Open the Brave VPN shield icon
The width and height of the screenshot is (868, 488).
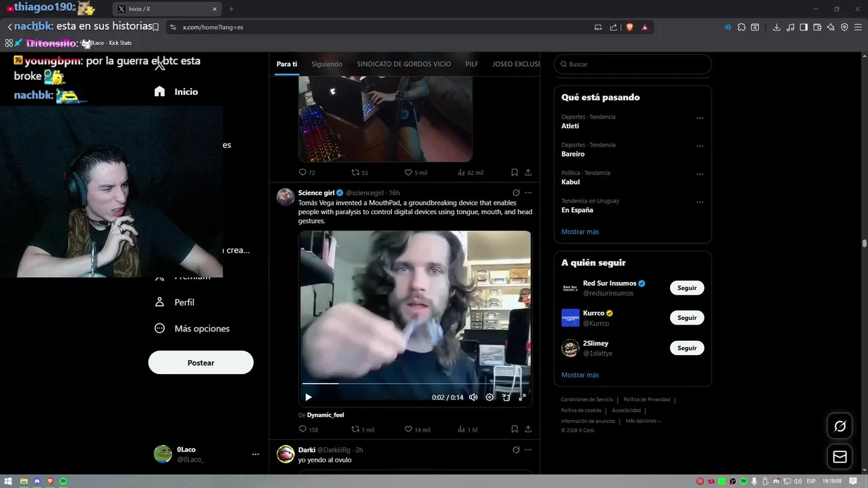tap(844, 27)
